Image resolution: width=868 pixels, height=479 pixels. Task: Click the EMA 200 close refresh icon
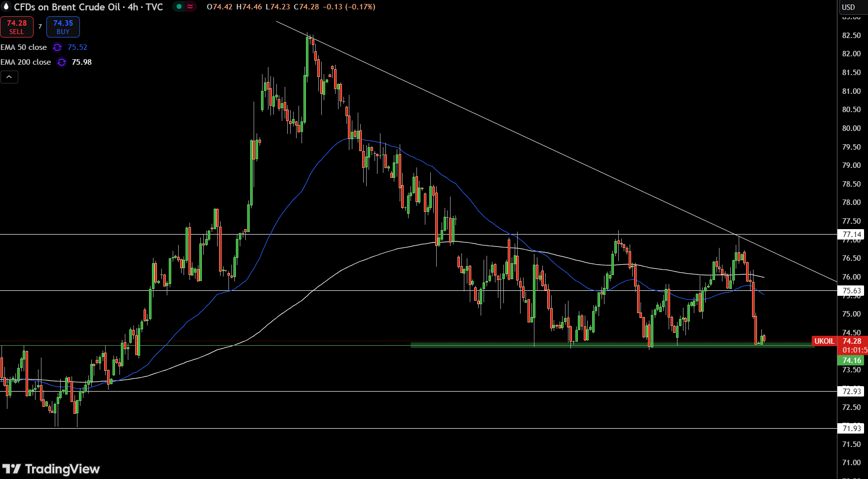[61, 62]
